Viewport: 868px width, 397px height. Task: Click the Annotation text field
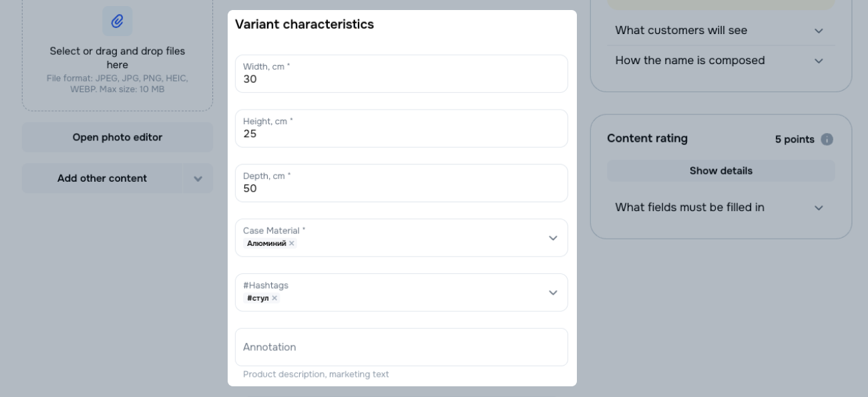click(x=401, y=347)
